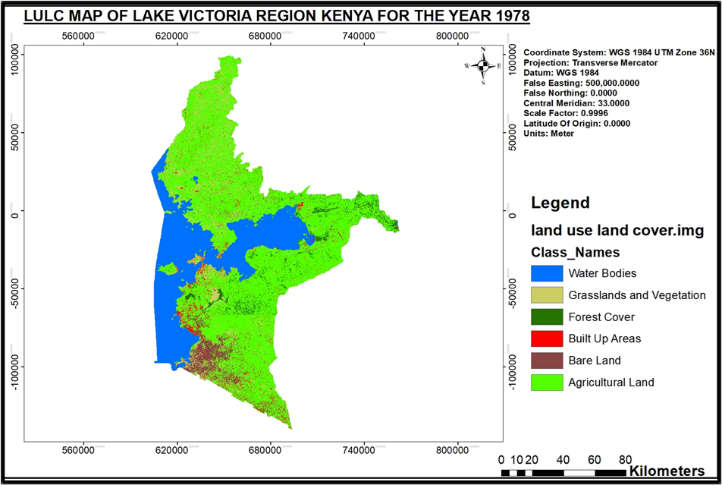Click the map title text
This screenshot has height=485, width=722.
277,16
